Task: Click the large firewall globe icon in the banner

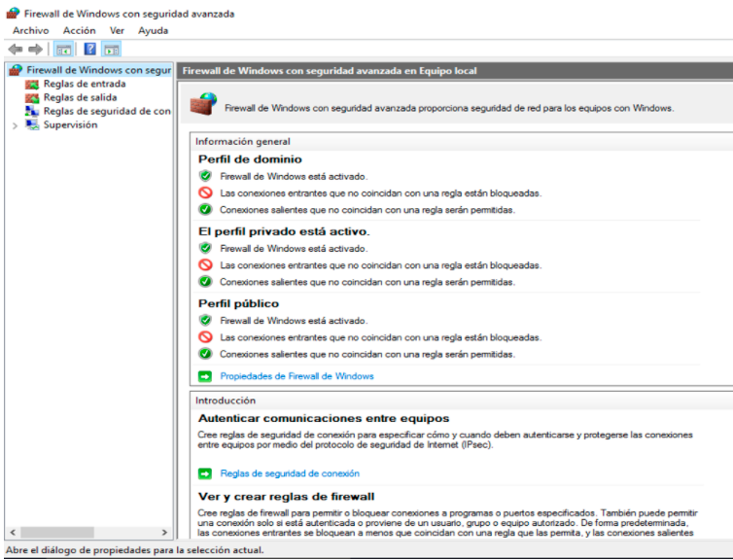Action: pos(203,104)
